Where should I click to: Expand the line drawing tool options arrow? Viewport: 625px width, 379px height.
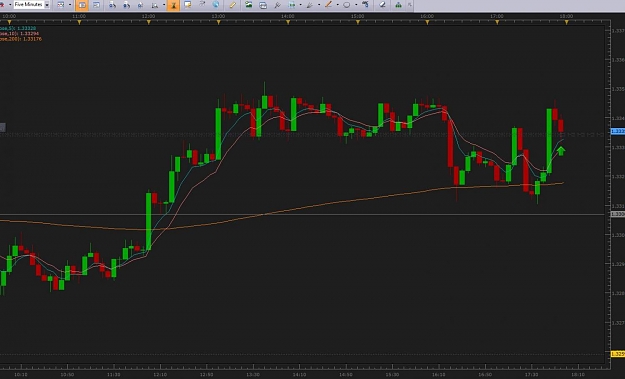point(338,5)
